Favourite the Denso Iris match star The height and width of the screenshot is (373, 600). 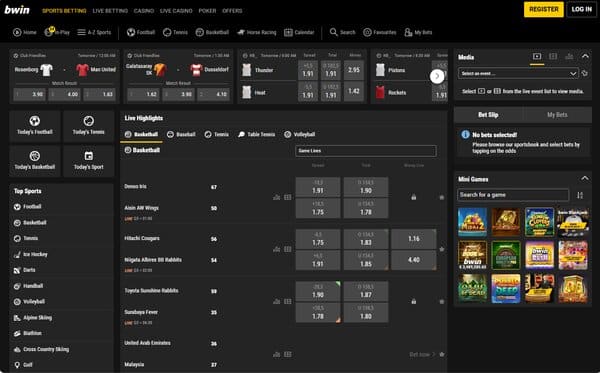442,197
